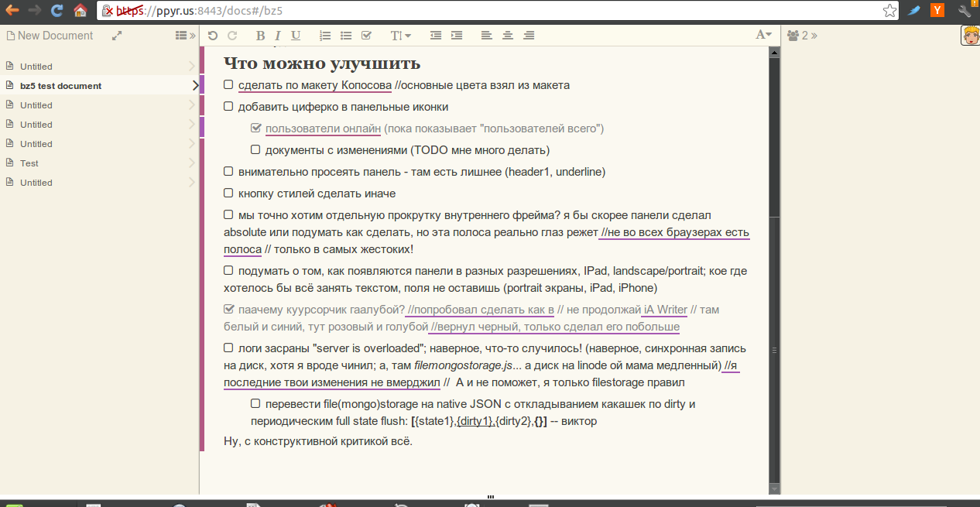Click underlined text 'пользователи онлайн'
The image size is (980, 507).
coord(323,128)
